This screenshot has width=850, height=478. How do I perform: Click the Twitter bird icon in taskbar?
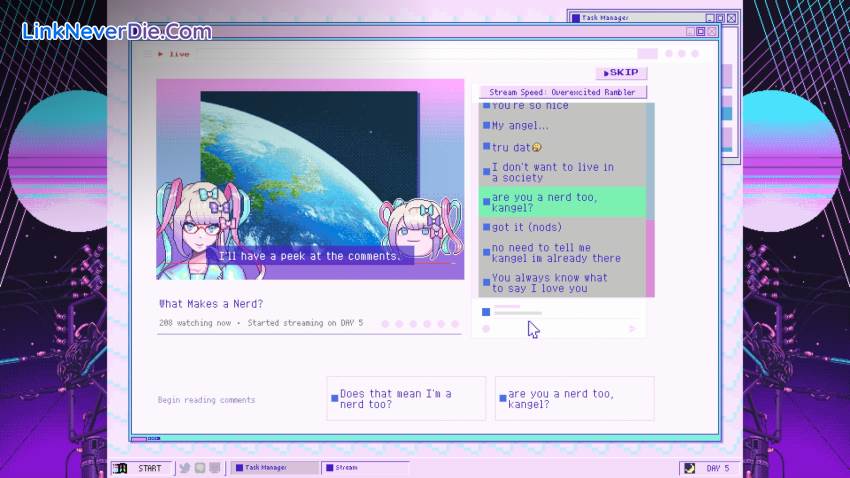pos(184,468)
